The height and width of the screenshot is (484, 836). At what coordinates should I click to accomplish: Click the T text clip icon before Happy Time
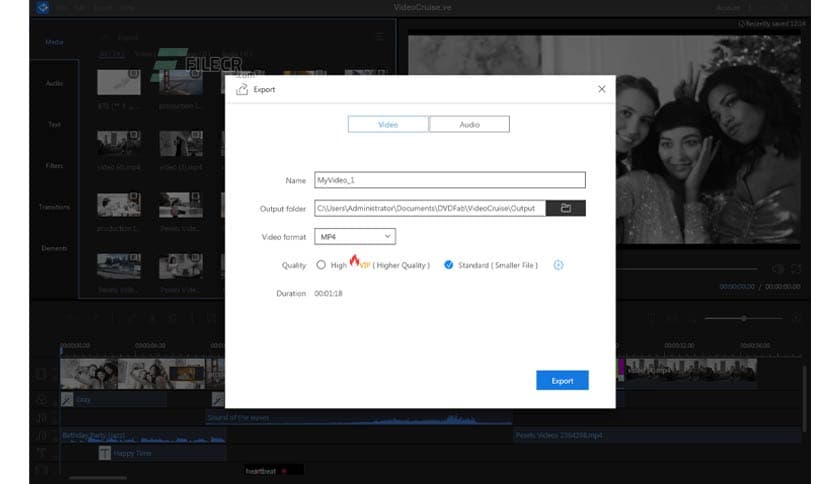[x=104, y=453]
